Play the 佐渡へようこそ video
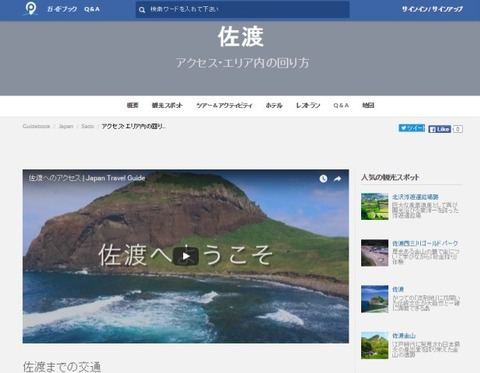This screenshot has width=480, height=373. pos(186,256)
